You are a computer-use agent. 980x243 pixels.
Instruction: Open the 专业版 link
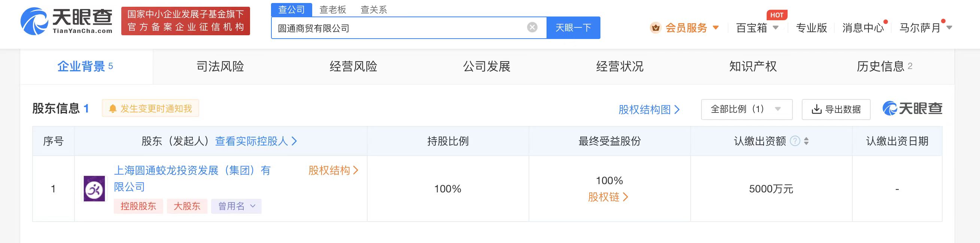coord(812,28)
